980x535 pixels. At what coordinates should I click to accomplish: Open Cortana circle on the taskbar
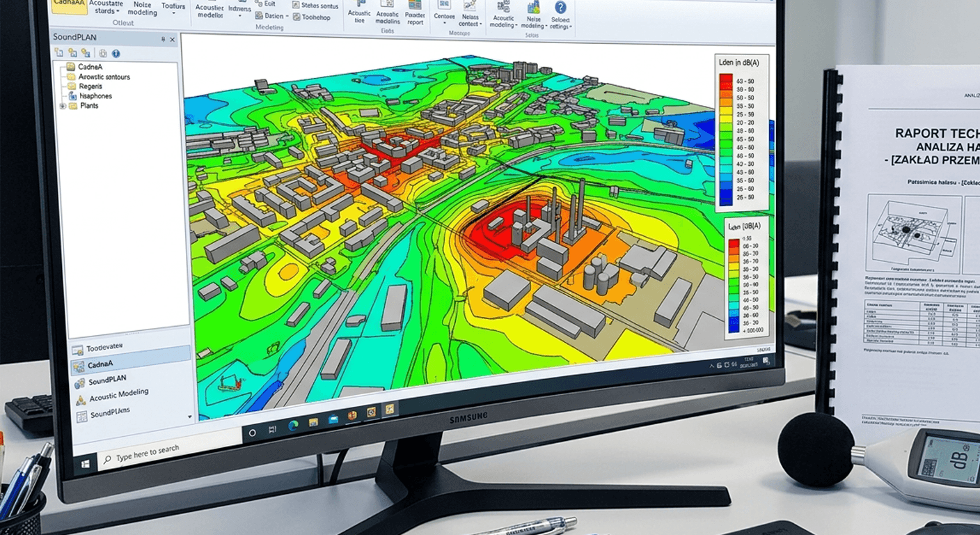(x=252, y=433)
